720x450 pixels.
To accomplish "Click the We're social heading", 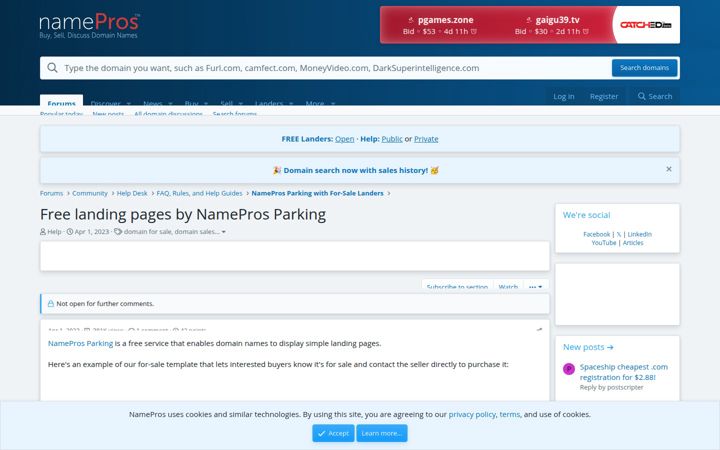I will tap(586, 215).
